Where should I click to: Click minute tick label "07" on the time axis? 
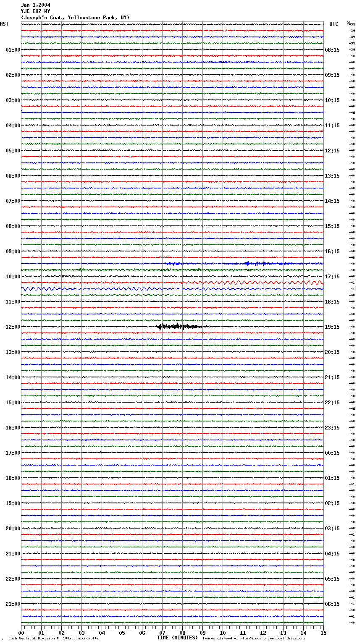[x=162, y=633]
